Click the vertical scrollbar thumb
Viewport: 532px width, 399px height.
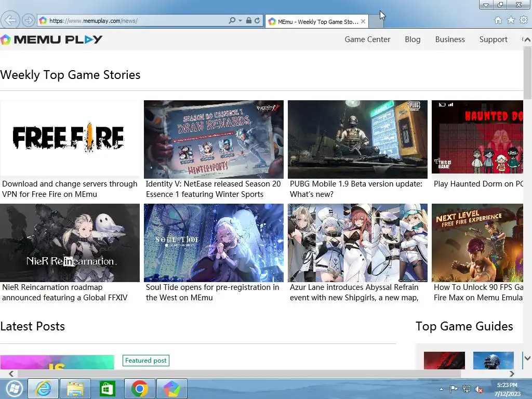[527, 73]
